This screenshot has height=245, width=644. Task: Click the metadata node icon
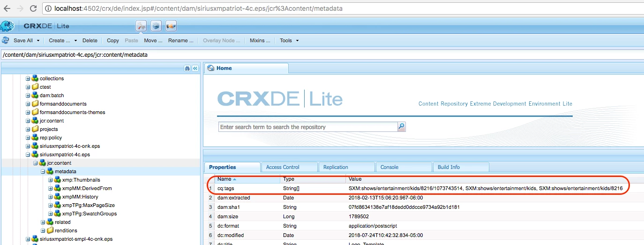click(x=50, y=171)
